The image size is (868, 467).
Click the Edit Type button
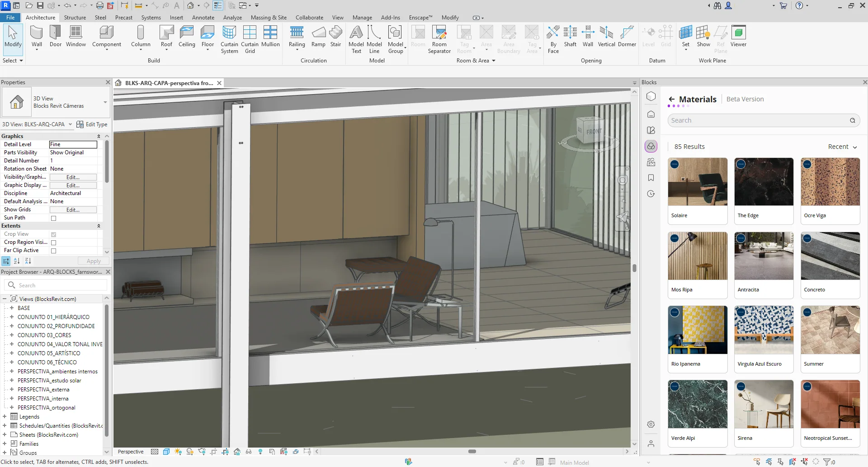(x=92, y=124)
